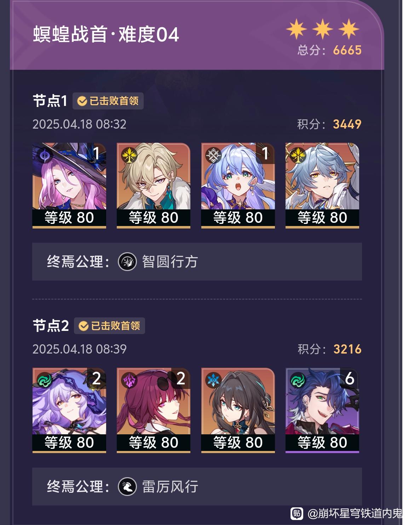Viewport: 420px width, 525px height.
Task: Tap the 已击败首领 checkmark badge for 节点1
Action: click(108, 101)
